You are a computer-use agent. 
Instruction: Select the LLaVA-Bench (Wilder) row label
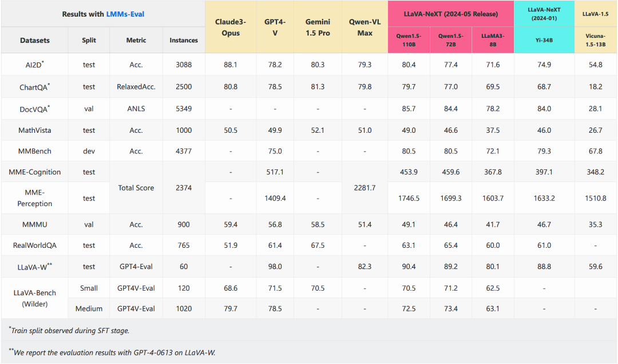pos(35,298)
